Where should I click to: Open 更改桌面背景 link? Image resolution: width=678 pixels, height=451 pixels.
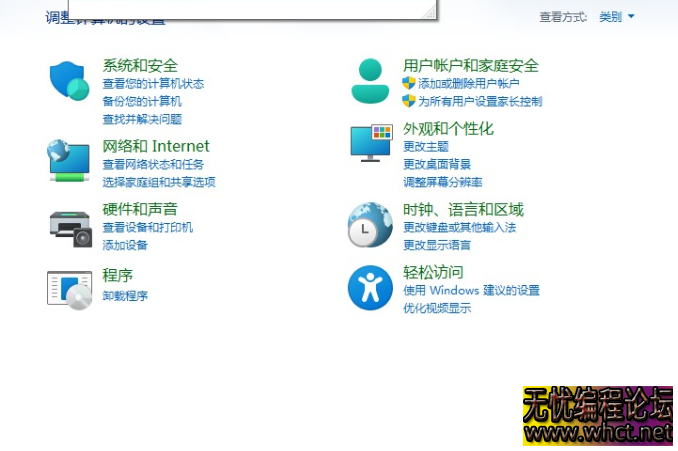click(x=437, y=164)
